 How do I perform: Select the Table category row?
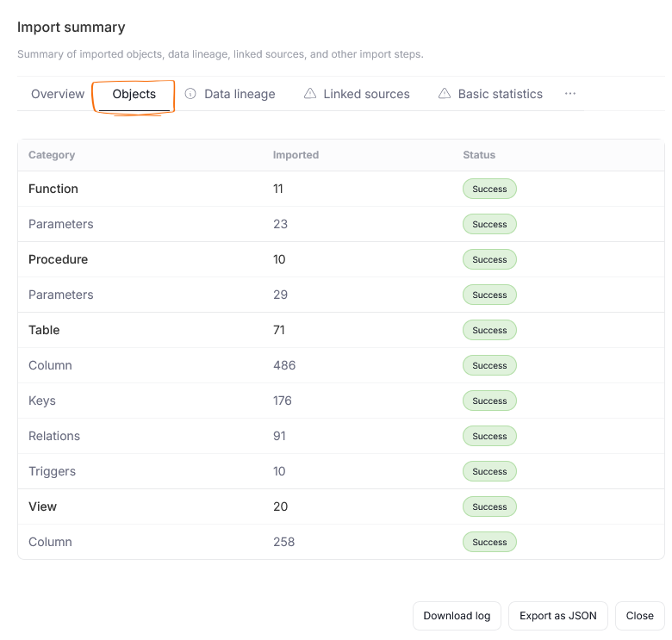pyautogui.click(x=340, y=330)
